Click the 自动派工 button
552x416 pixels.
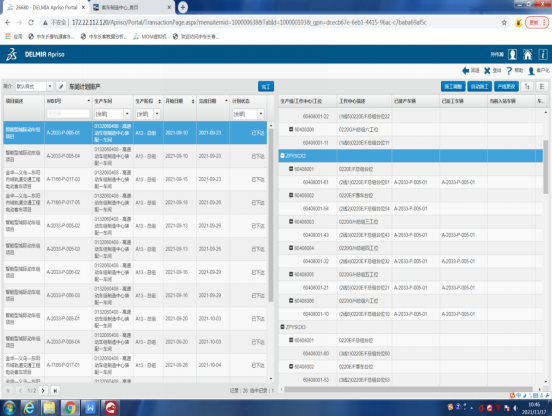[x=479, y=87]
